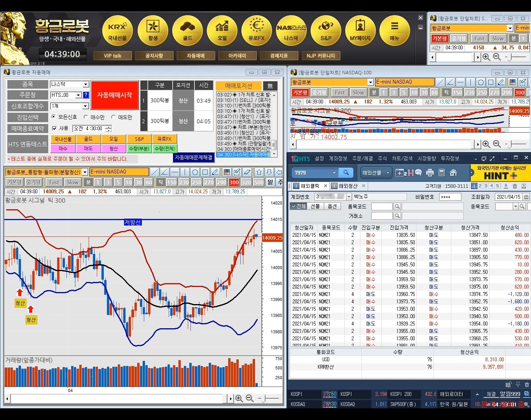Open the 계좌정보 menu in 1Q HTS
The image size is (531, 420).
click(x=338, y=158)
